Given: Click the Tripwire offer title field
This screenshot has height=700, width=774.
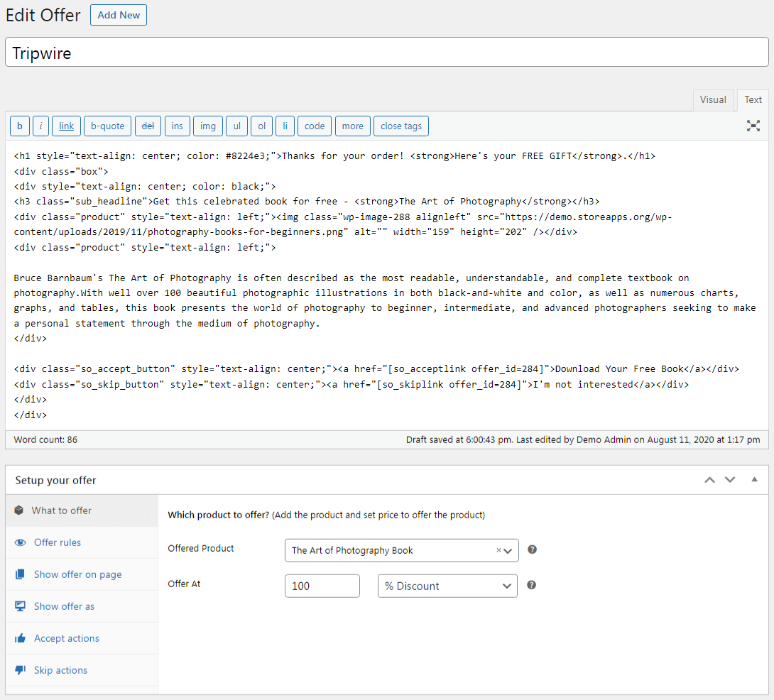Looking at the screenshot, I should tap(386, 52).
